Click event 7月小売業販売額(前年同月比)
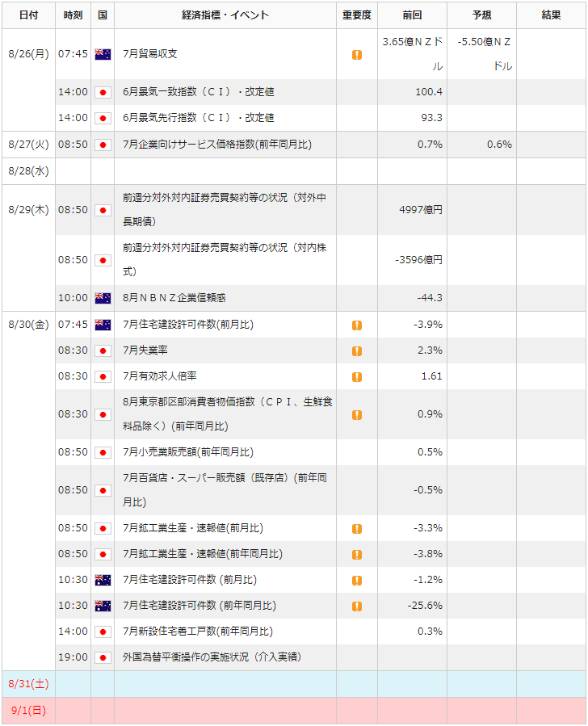 pyautogui.click(x=188, y=452)
